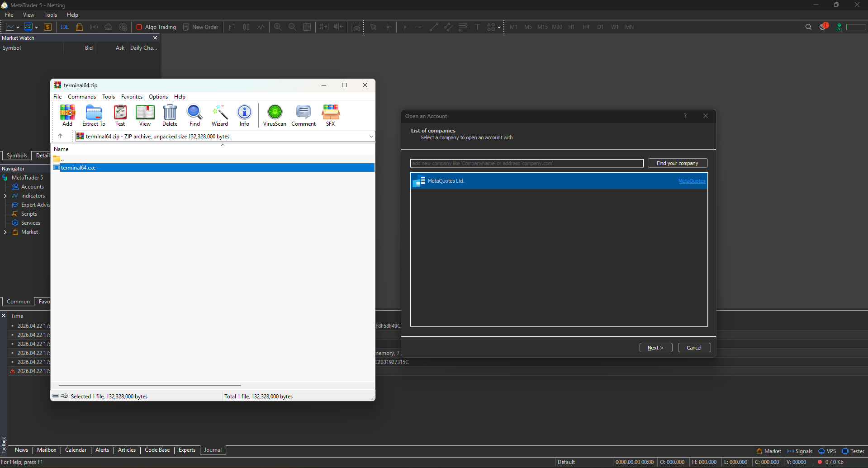The width and height of the screenshot is (868, 468).
Task: Switch to the Calendar tab in Toolbox
Action: pos(76,450)
